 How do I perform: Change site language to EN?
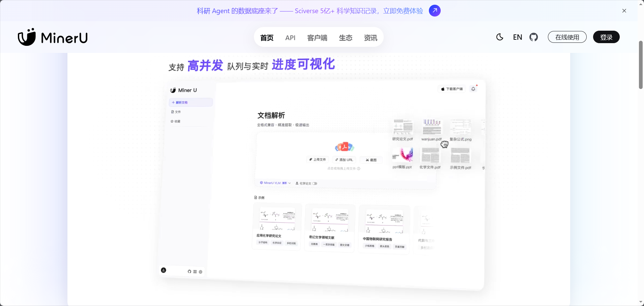coord(518,37)
